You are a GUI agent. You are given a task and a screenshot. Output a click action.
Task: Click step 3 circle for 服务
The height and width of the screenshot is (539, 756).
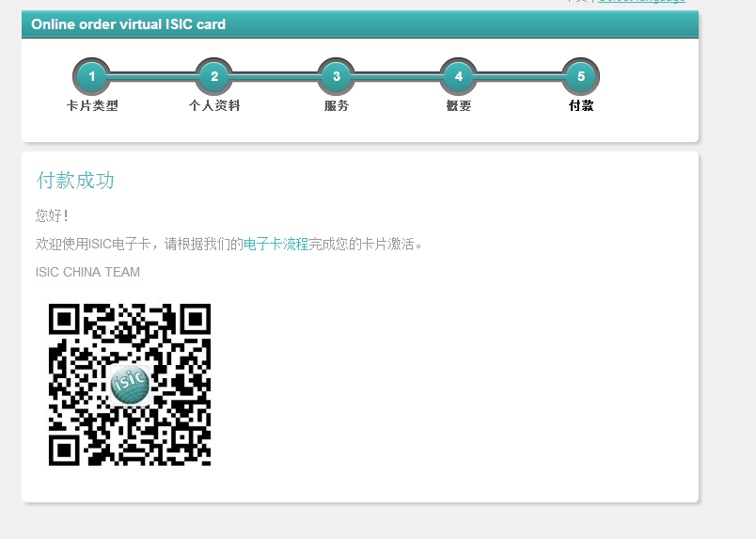(x=337, y=76)
